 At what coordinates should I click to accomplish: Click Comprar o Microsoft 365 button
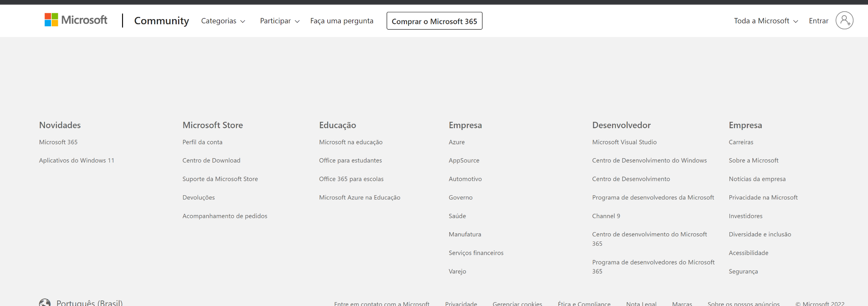[434, 21]
